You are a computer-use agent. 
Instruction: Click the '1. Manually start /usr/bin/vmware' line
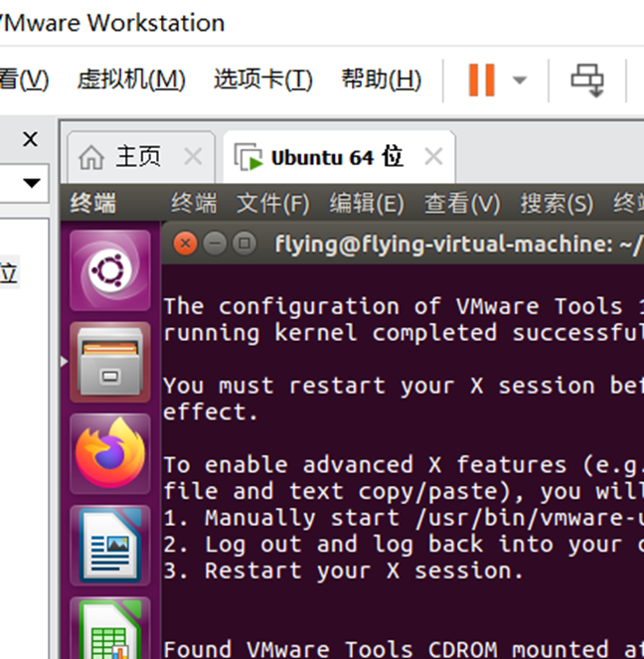pyautogui.click(x=403, y=518)
